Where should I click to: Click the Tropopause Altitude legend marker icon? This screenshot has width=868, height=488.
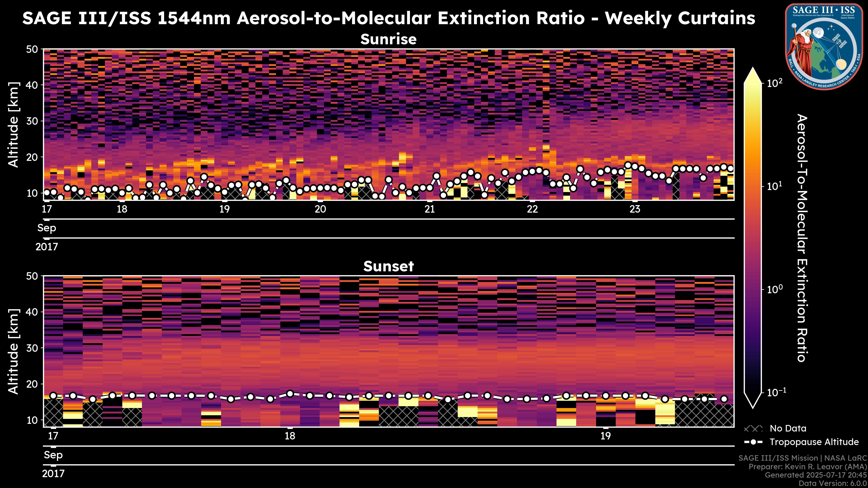[x=753, y=442]
